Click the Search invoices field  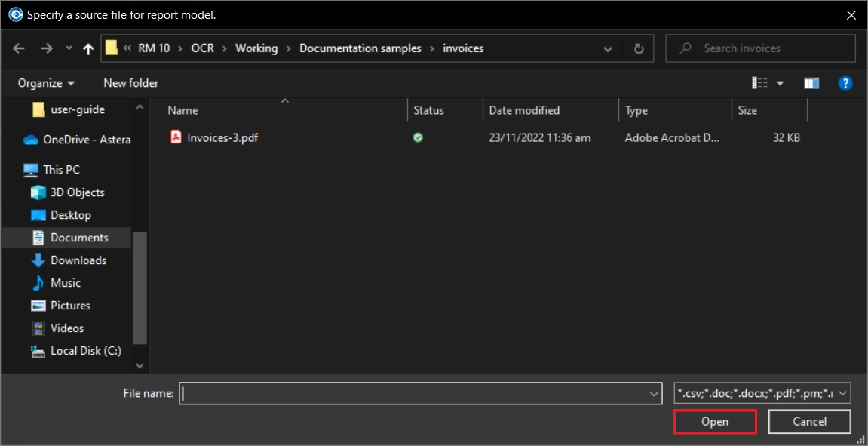click(x=760, y=48)
